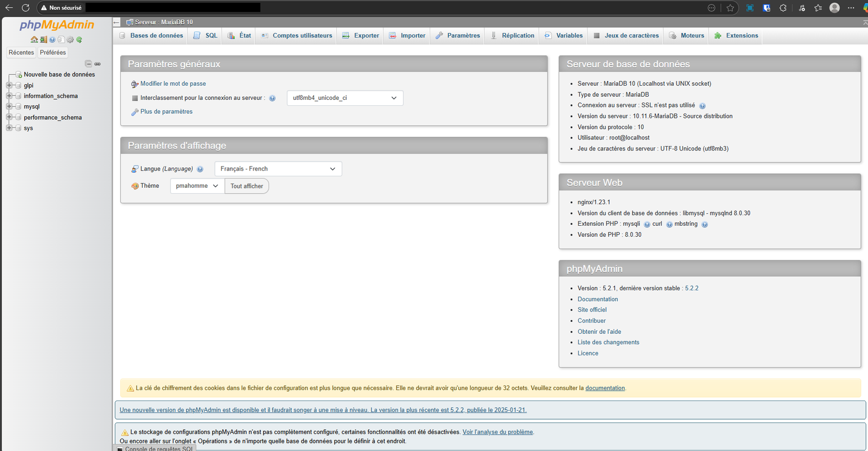Add page to favorites with star icon
The height and width of the screenshot is (451, 868).
(x=730, y=8)
